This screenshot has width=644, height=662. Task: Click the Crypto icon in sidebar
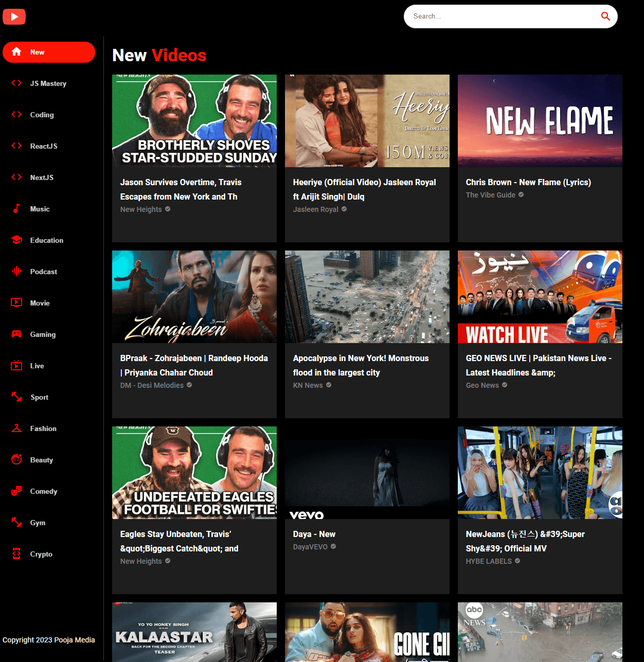tap(16, 553)
